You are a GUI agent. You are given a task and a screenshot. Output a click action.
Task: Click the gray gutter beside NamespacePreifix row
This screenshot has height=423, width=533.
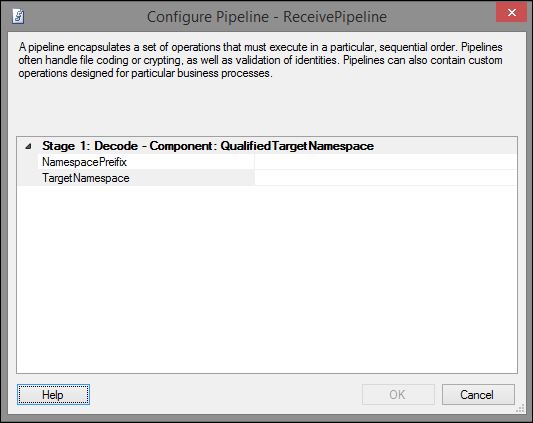pyautogui.click(x=27, y=162)
